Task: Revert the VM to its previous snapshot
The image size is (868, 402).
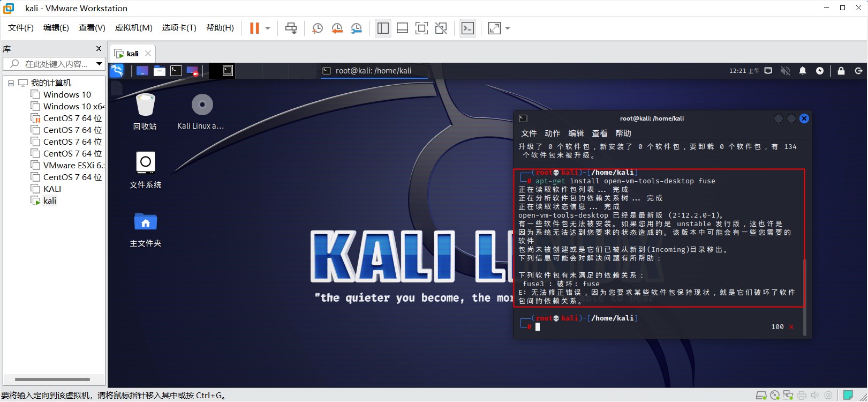Action: click(337, 28)
